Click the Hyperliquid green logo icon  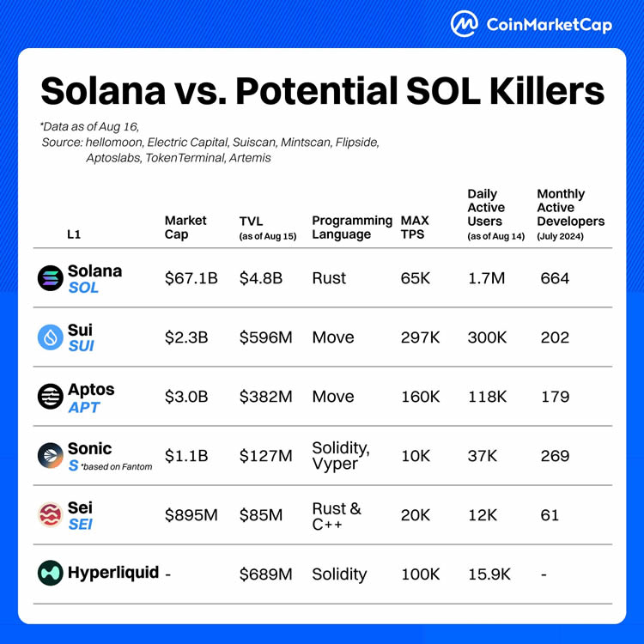tap(50, 573)
